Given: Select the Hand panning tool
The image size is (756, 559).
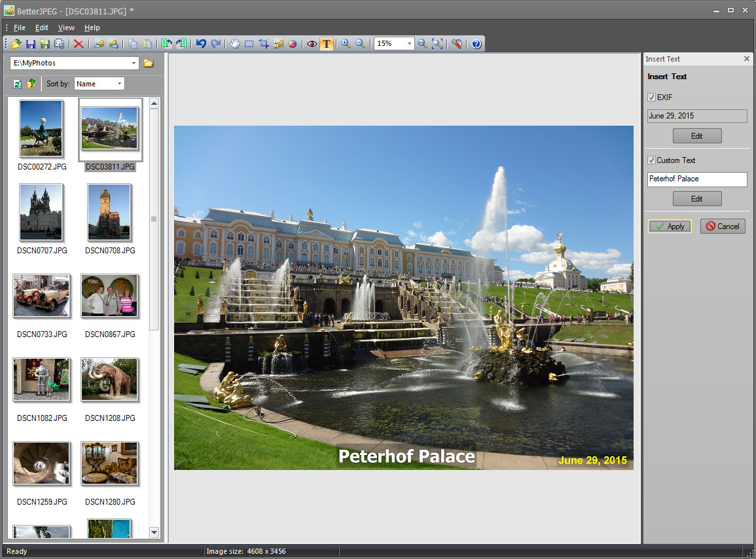Looking at the screenshot, I should (x=235, y=44).
